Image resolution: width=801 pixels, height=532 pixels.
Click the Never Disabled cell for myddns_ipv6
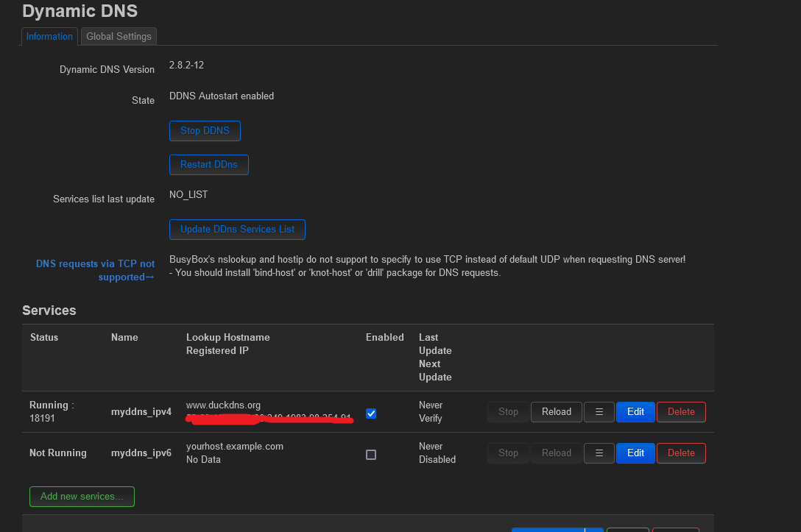(437, 453)
